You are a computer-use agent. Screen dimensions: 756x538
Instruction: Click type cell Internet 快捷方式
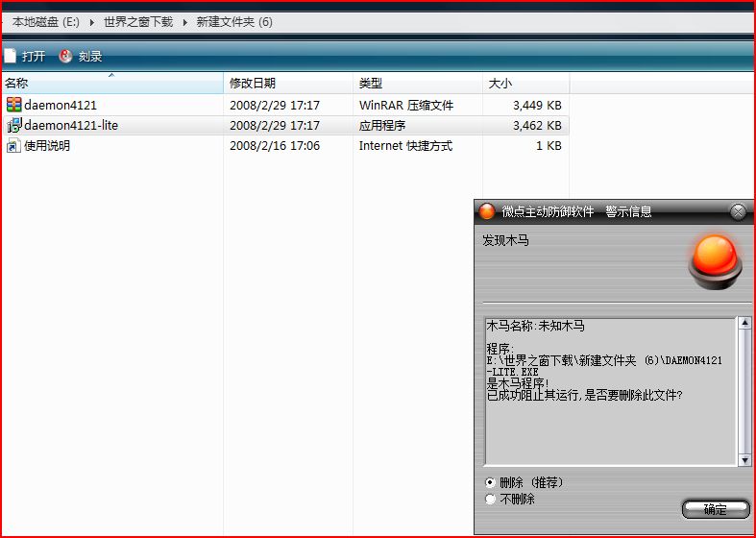tap(405, 146)
